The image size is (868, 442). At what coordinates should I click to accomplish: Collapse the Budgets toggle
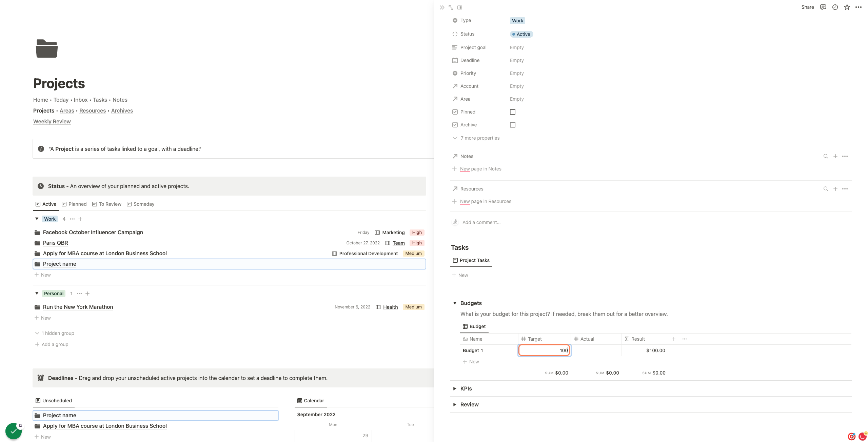coord(455,303)
